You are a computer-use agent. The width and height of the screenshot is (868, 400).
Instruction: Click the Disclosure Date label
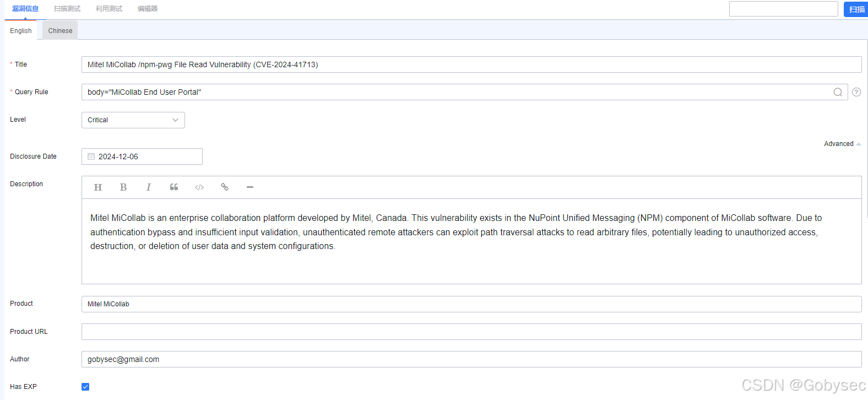33,156
